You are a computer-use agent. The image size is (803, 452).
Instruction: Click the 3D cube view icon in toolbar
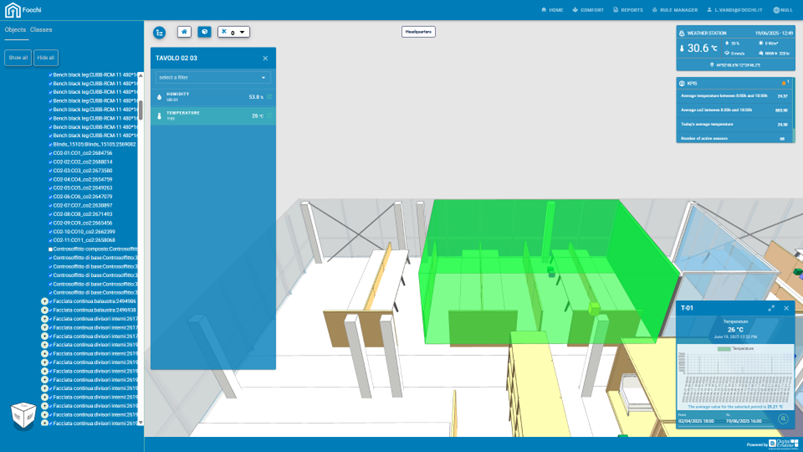pos(204,32)
